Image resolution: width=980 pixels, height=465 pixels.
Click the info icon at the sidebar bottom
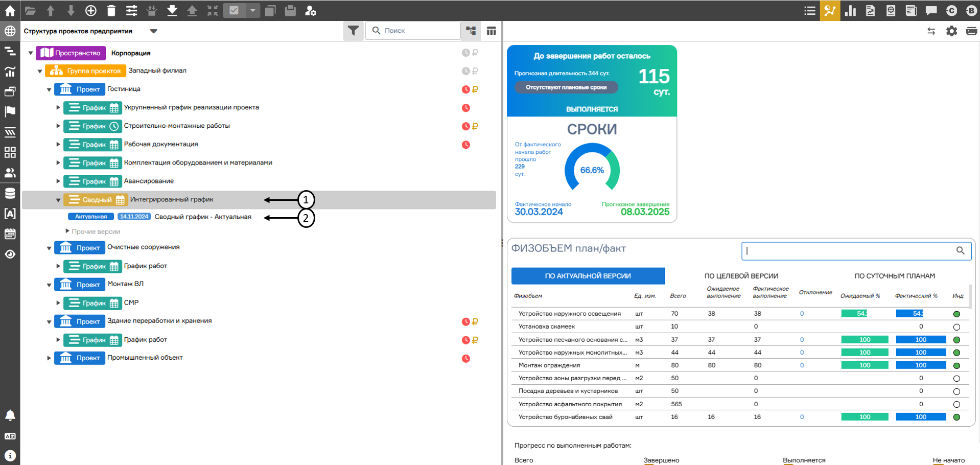tap(10, 455)
